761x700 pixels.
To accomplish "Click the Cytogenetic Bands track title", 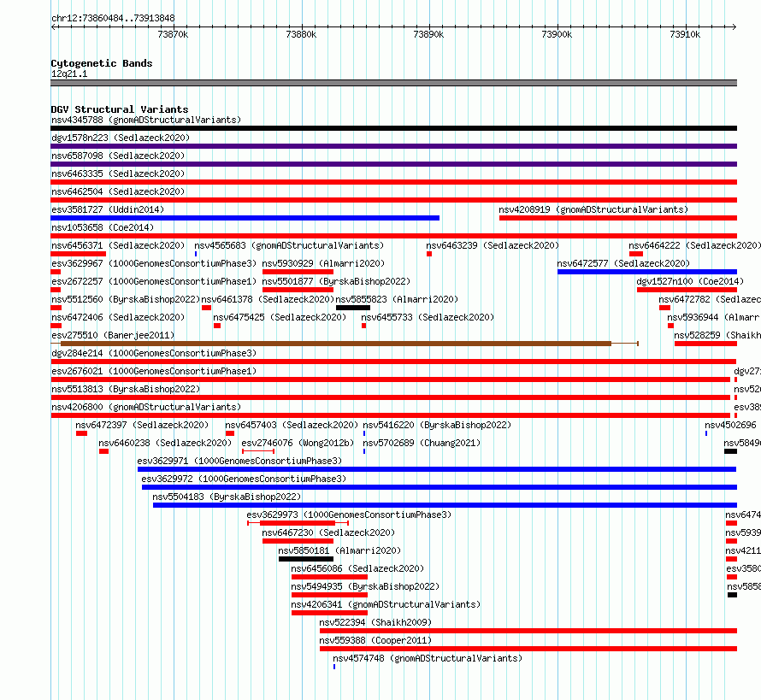I will [102, 63].
